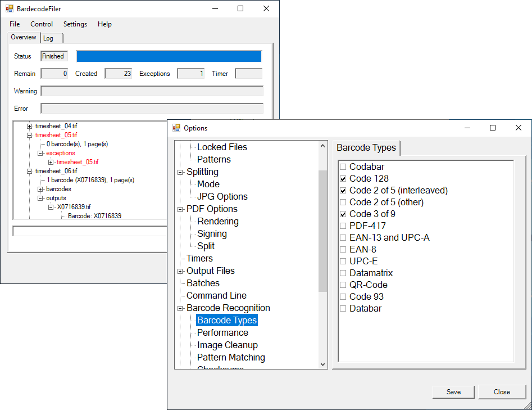Enable the QR-Code checkbox

click(x=343, y=285)
